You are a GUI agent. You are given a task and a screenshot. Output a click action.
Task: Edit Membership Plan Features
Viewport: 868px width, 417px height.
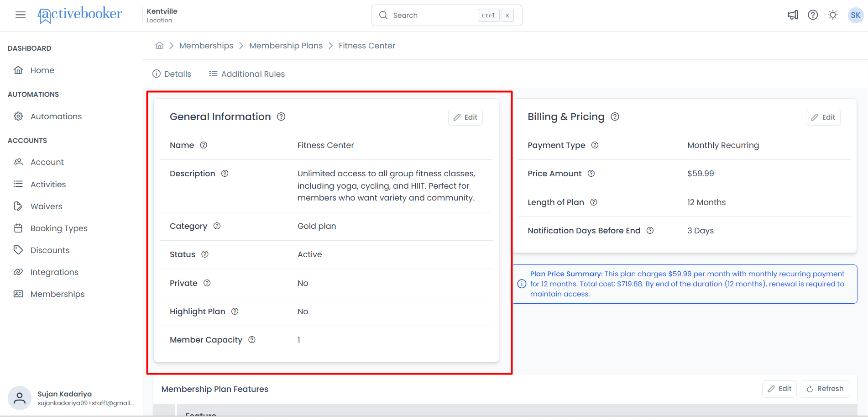[779, 389]
